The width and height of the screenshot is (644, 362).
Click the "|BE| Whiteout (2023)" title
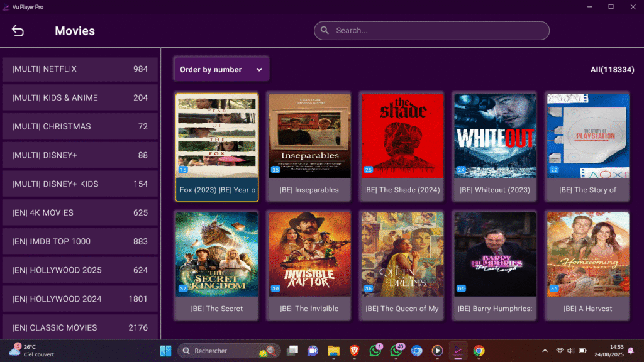point(495,190)
